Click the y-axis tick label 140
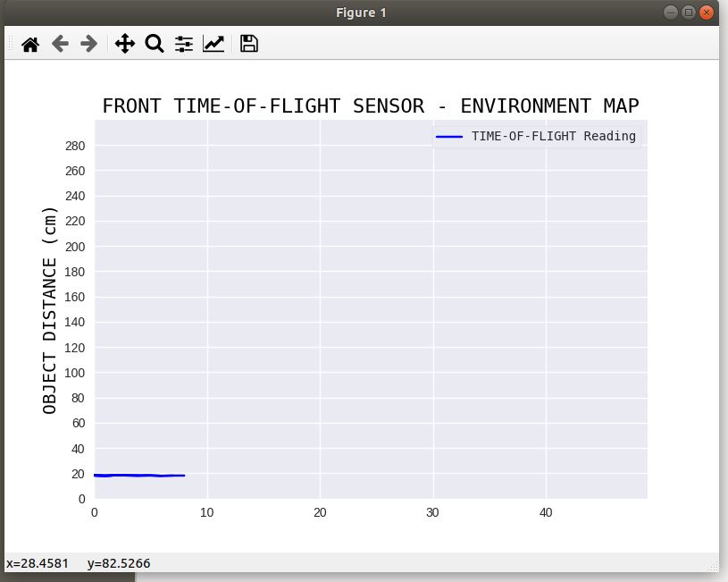This screenshot has width=728, height=582. pos(75,322)
